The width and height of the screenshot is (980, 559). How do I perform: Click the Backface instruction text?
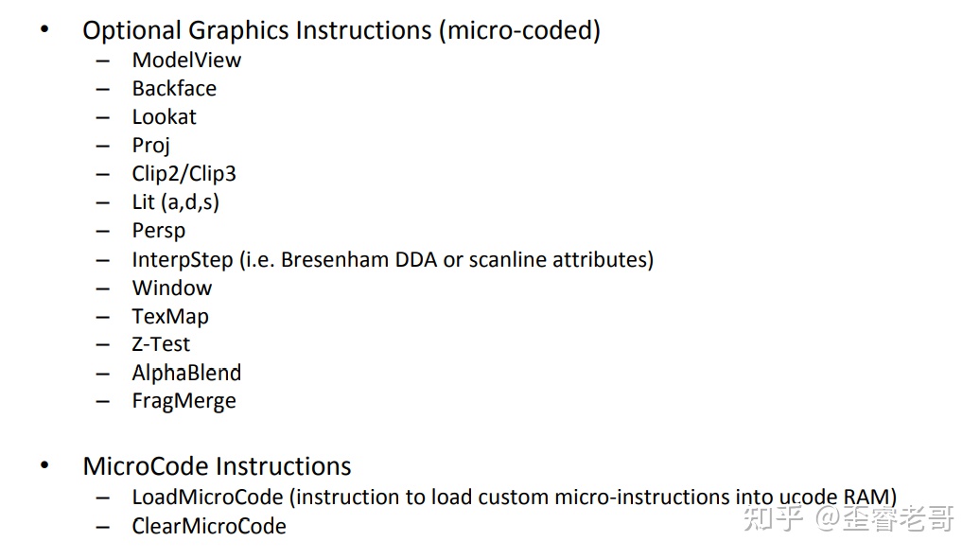click(x=174, y=89)
